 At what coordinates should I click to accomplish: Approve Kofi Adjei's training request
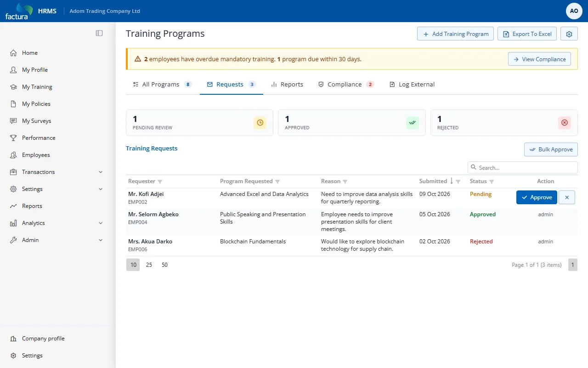(537, 197)
